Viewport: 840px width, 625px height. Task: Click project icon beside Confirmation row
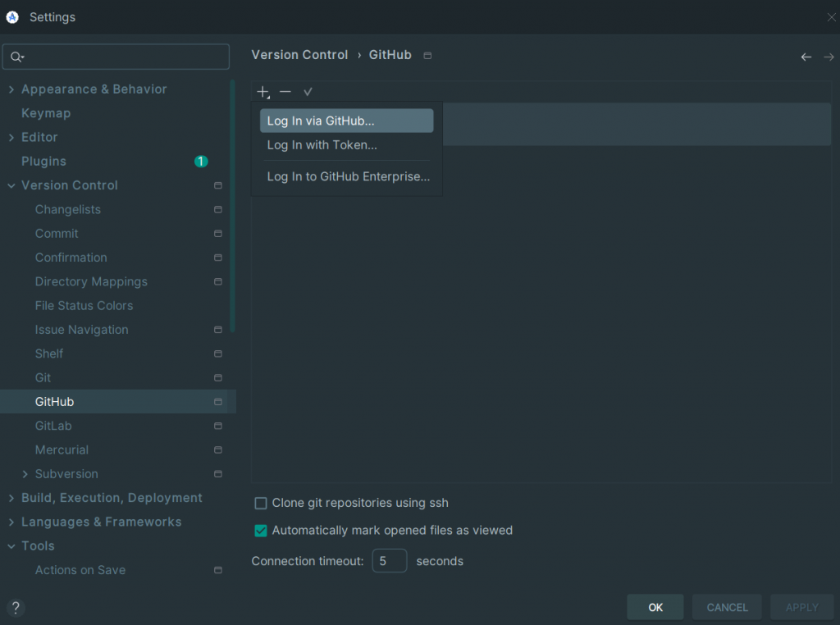tap(218, 258)
